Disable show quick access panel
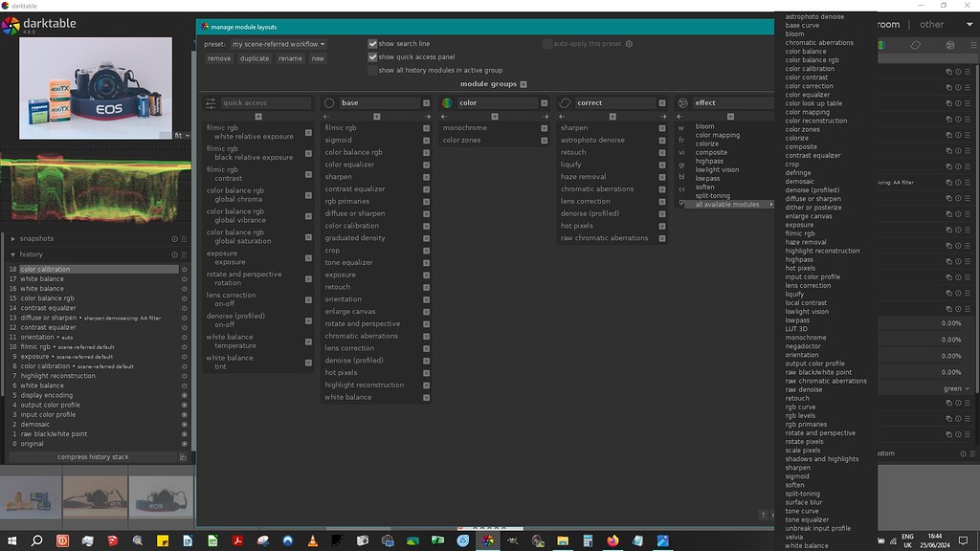980x551 pixels. click(372, 56)
